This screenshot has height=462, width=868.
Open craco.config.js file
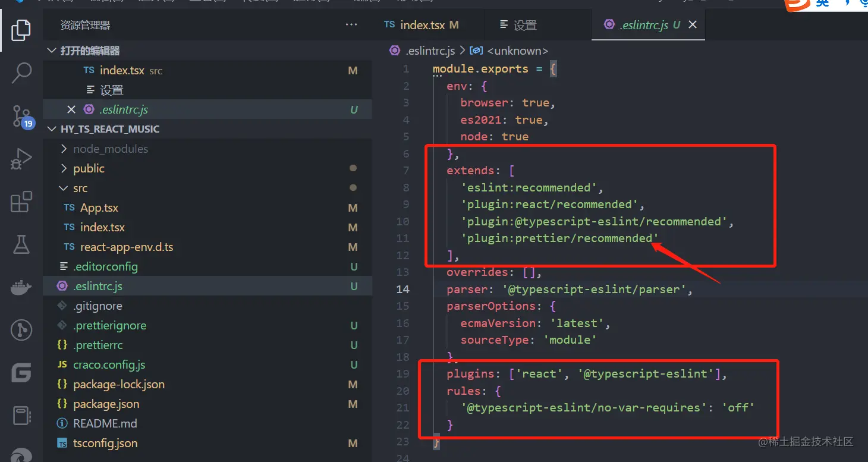[207, 364]
